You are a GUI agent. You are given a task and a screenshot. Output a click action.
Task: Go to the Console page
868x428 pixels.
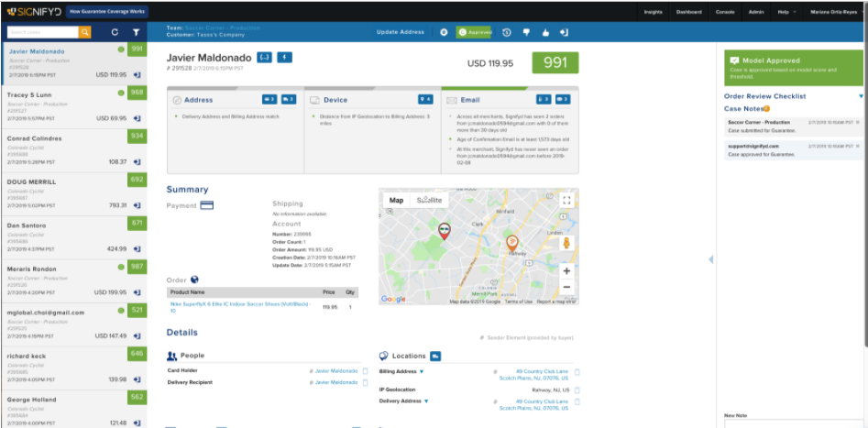pyautogui.click(x=725, y=12)
